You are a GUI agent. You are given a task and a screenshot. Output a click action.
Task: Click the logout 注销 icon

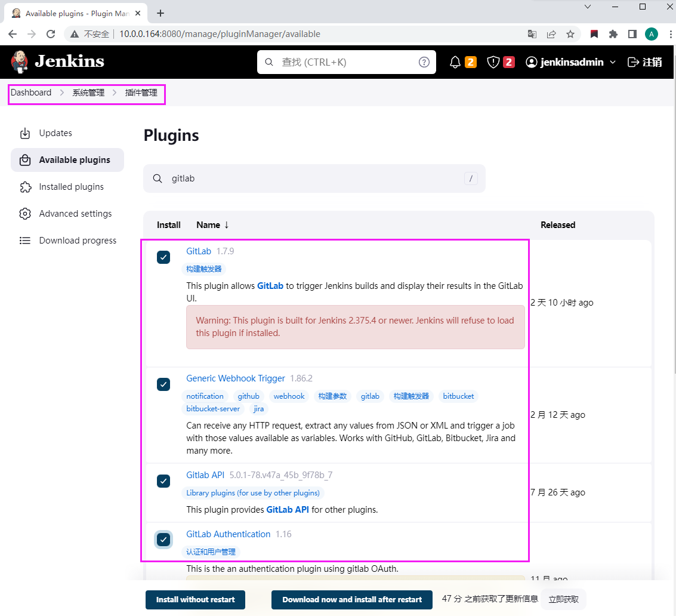(633, 62)
